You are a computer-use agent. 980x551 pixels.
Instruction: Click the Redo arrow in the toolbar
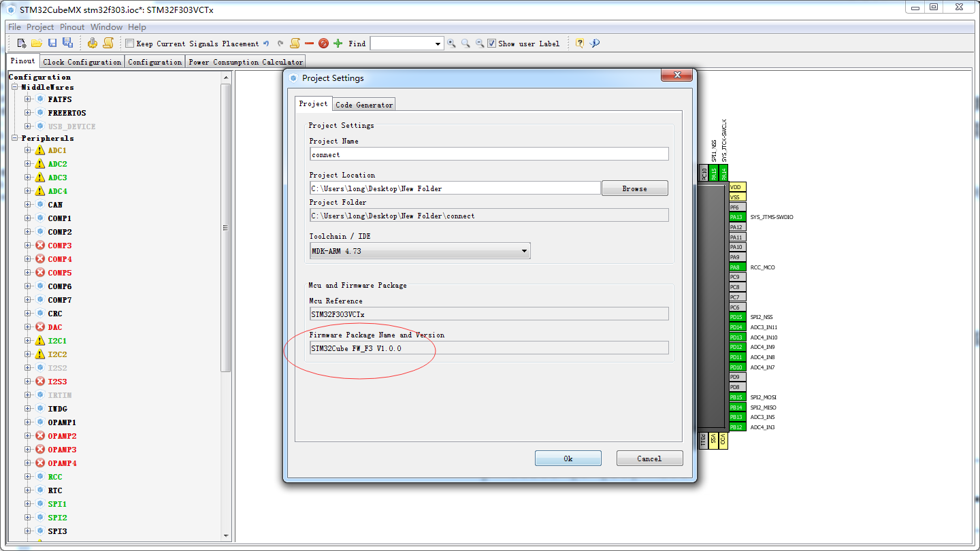tap(280, 44)
